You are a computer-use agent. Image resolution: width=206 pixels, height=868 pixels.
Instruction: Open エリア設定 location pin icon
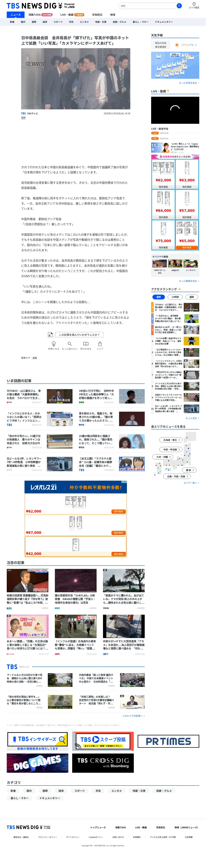pos(194,4)
